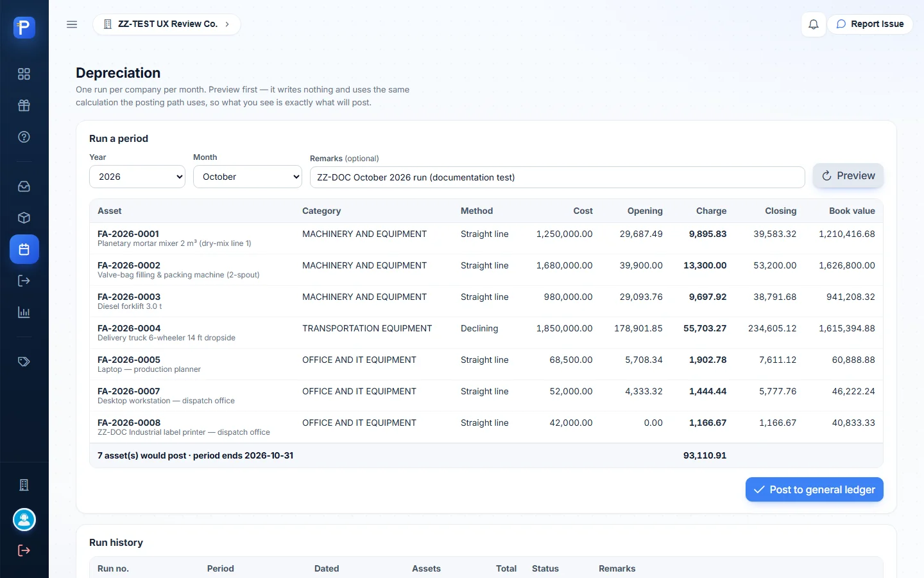Expand the ZZ-TEST UX Review Co. company switcher
This screenshot has width=924, height=578.
[167, 24]
